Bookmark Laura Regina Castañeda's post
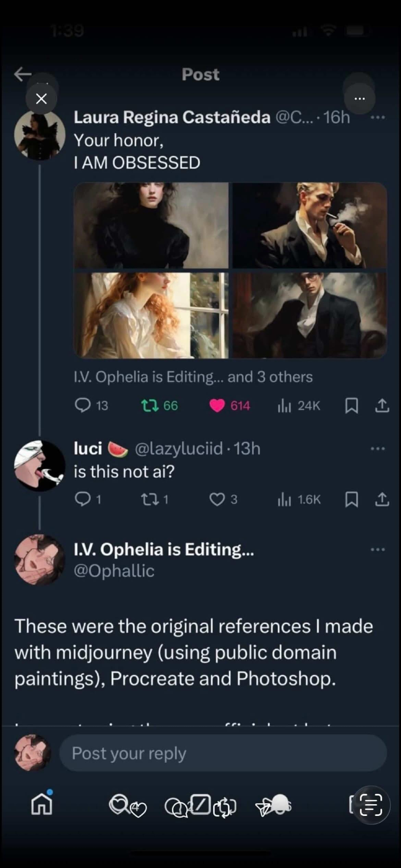Viewport: 401px width, 868px height. [351, 405]
